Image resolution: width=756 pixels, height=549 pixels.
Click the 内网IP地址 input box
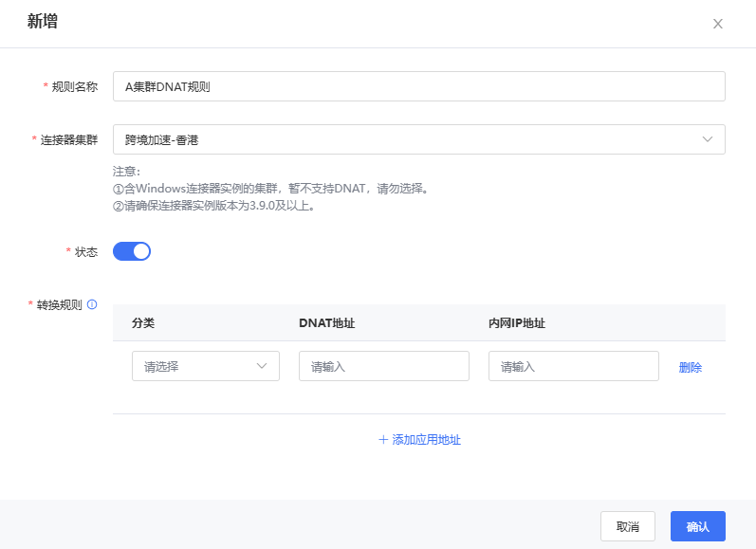click(573, 366)
